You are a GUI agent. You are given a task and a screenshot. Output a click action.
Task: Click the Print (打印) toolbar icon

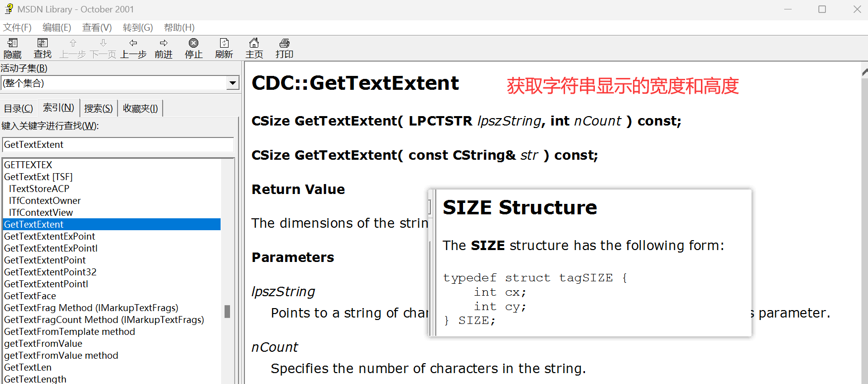point(285,43)
